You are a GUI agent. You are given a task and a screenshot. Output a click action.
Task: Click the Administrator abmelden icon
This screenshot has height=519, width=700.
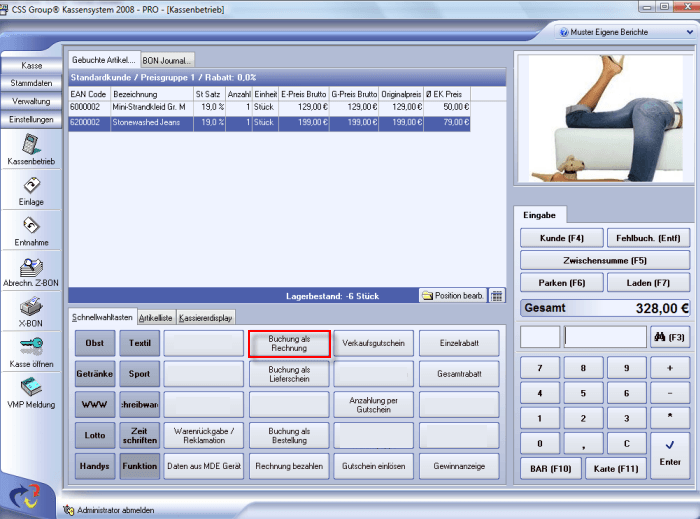(68, 510)
